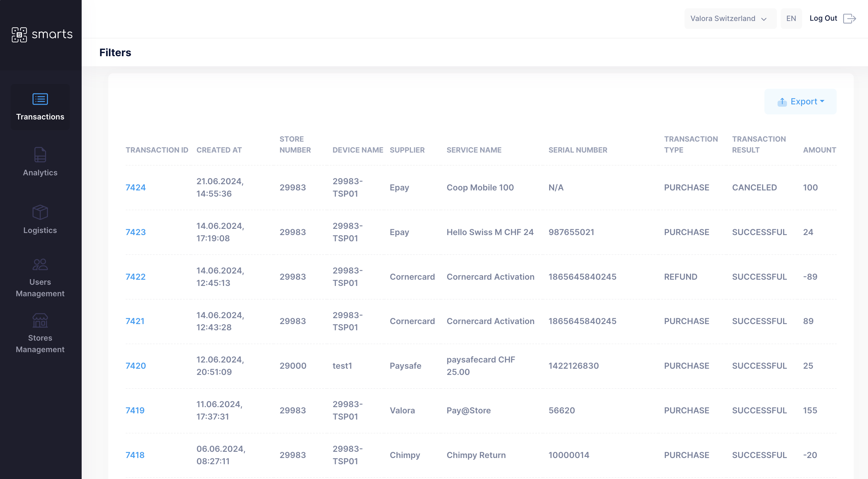The image size is (868, 479).
Task: Click the smarts logo icon
Action: point(19,35)
